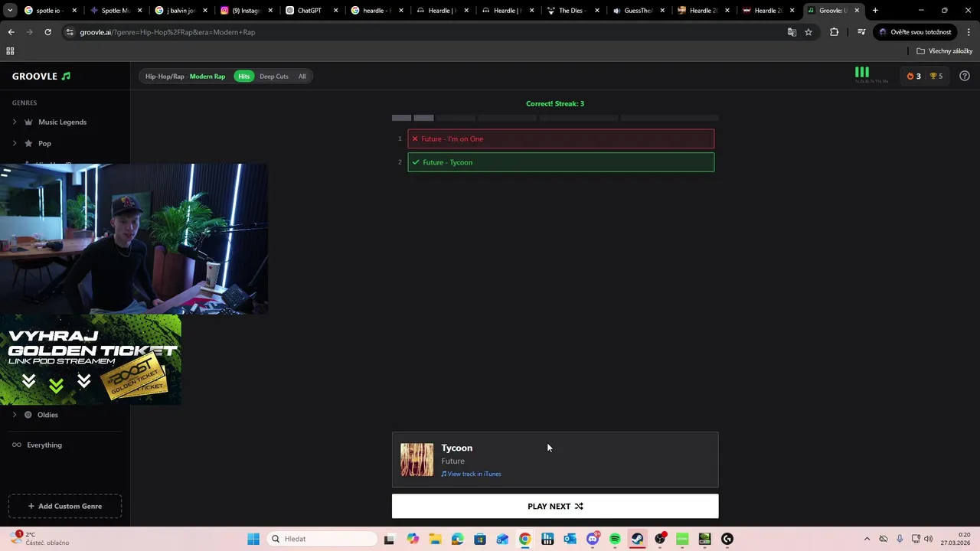Click the Tycoon album cover thumbnail
Viewport: 980px width, 551px height.
coord(416,460)
